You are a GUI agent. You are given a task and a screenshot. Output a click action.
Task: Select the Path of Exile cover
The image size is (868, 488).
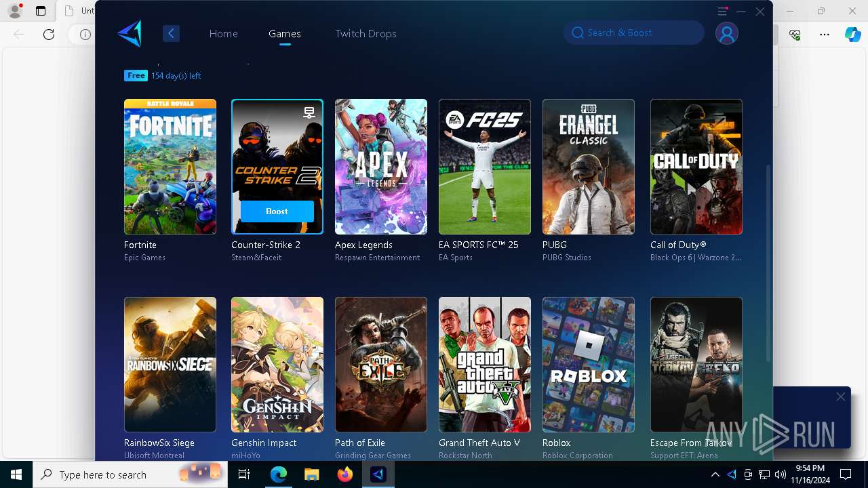click(x=381, y=365)
